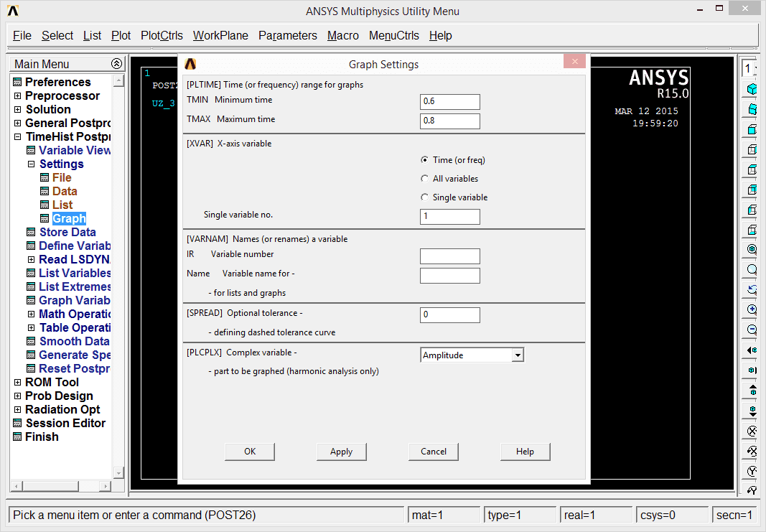The width and height of the screenshot is (766, 532).
Task: Click the Zoom In magnifier icon
Action: 752,309
